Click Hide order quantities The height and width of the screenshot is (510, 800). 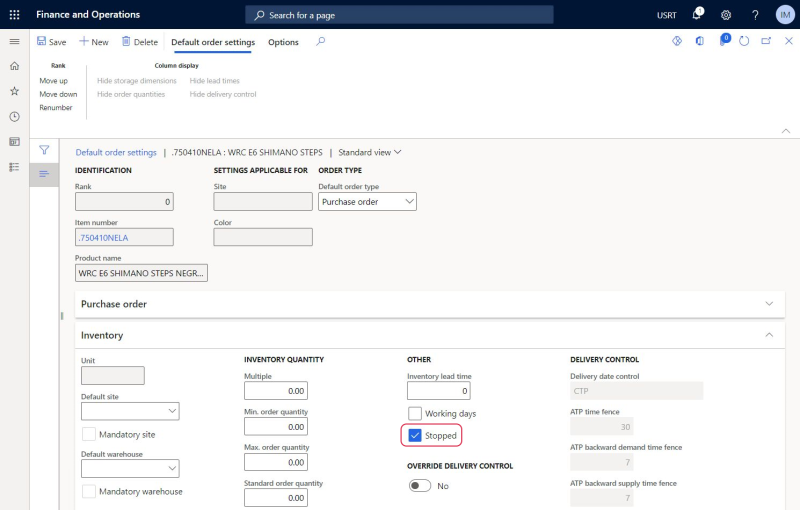[131, 94]
